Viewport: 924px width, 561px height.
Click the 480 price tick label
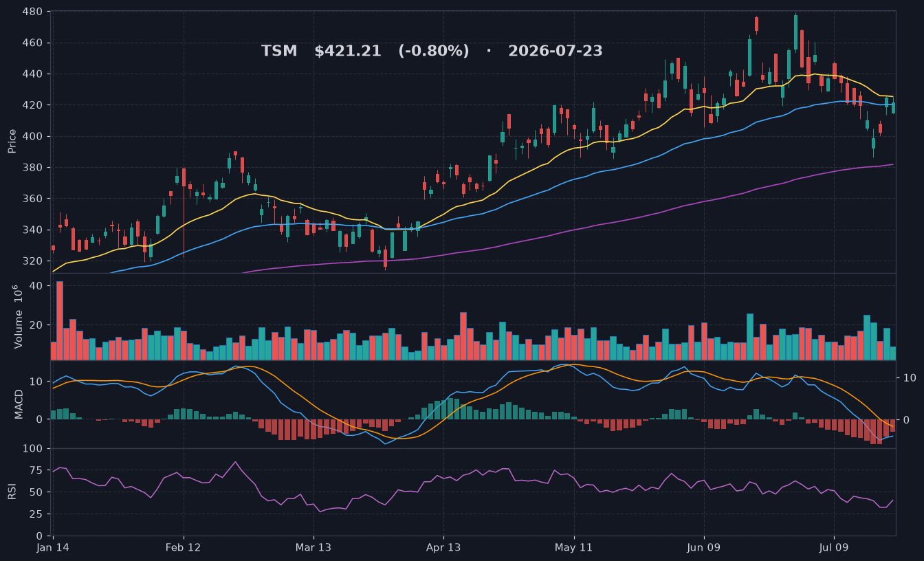tap(33, 12)
